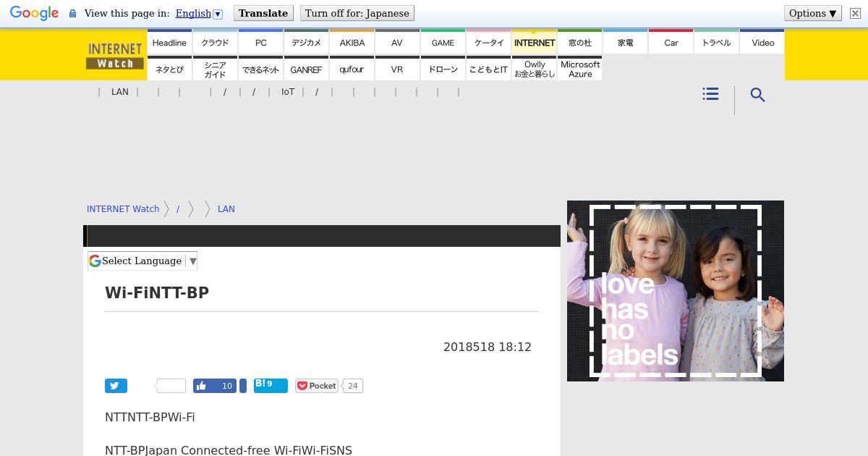The width and height of the screenshot is (868, 456).
Task: Open the English language dropdown
Action: click(x=199, y=13)
